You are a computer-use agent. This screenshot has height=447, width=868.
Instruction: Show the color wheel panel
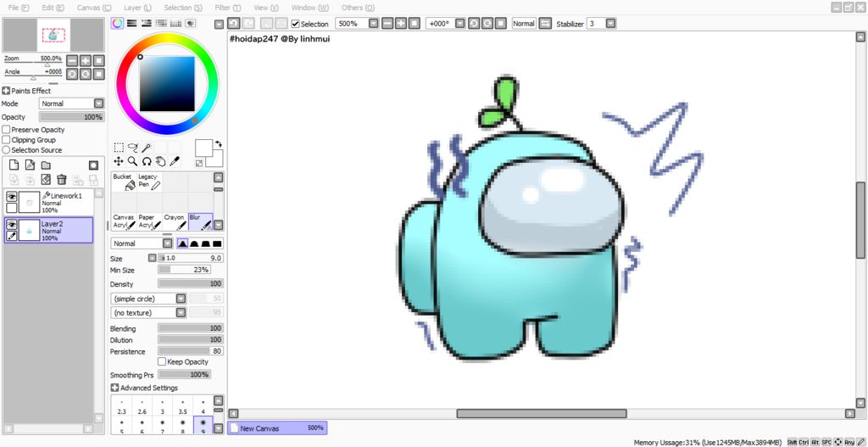[117, 23]
